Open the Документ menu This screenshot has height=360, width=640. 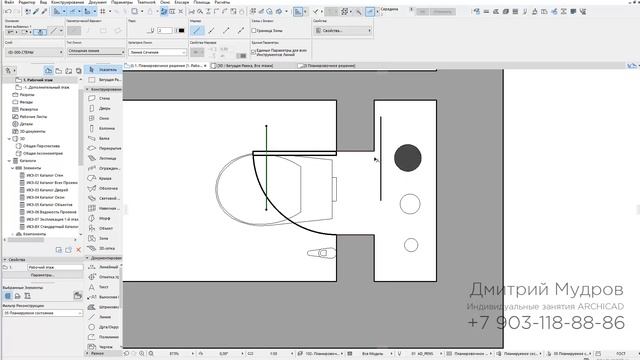(x=98, y=2)
